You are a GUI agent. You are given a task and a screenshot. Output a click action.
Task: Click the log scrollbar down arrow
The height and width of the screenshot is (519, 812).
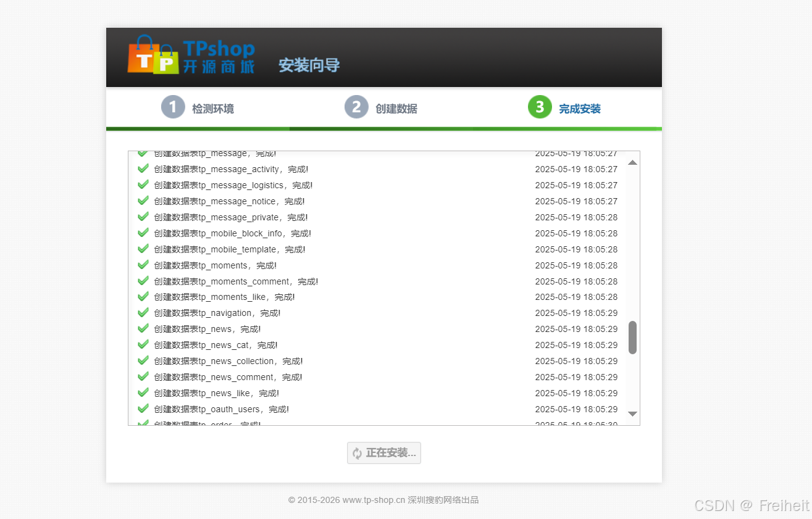click(x=632, y=413)
